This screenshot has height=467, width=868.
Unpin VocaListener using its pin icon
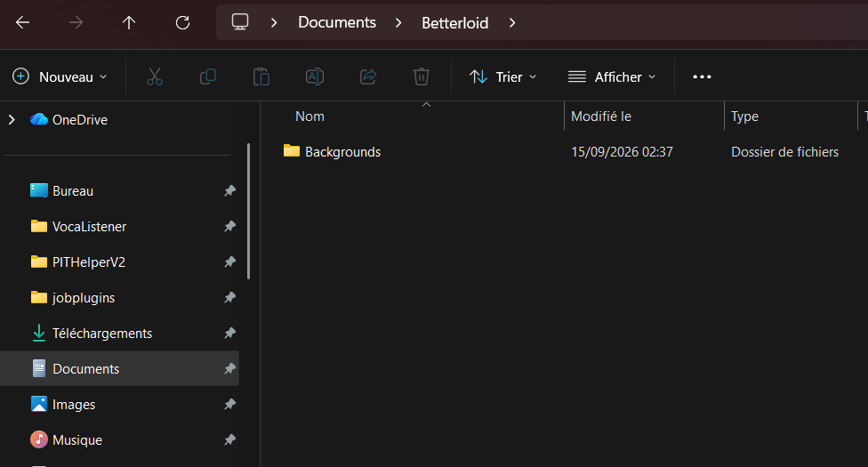coord(229,226)
